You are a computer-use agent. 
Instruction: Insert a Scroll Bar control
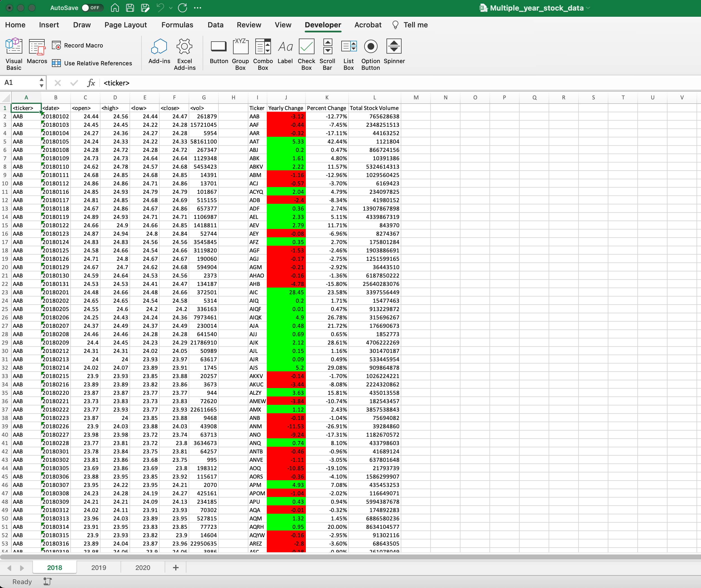[x=327, y=53]
